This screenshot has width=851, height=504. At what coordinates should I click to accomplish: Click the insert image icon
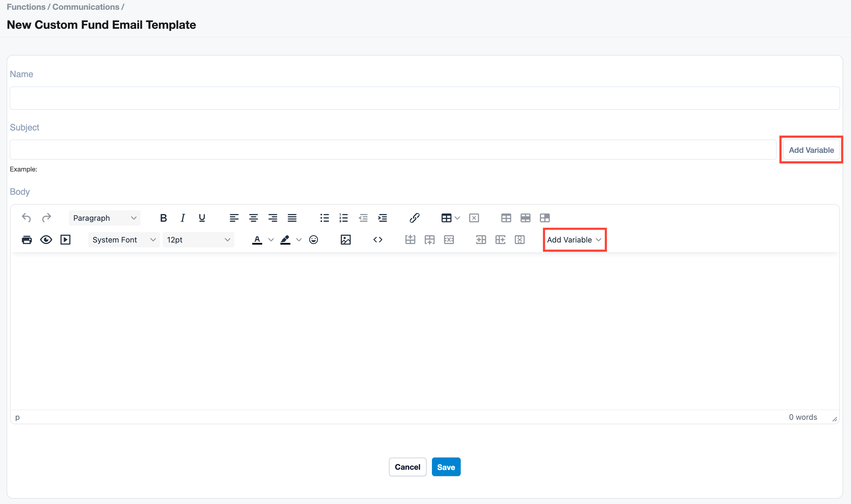(345, 240)
